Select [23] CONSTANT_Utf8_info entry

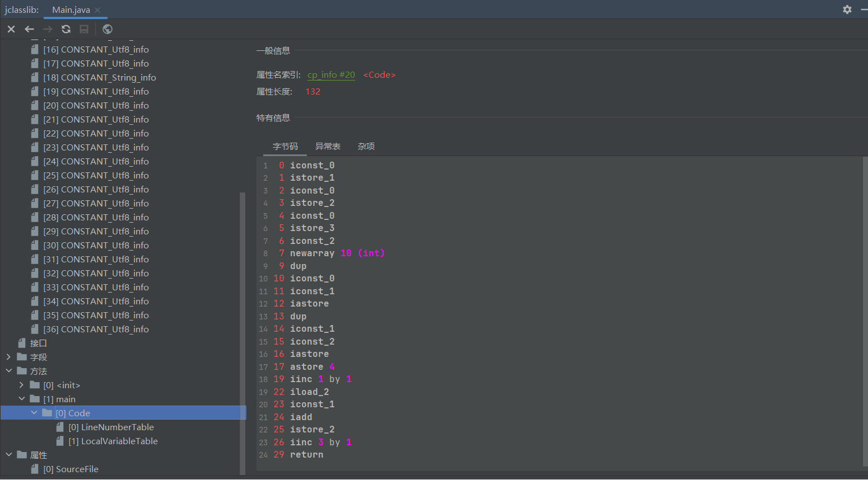(96, 147)
